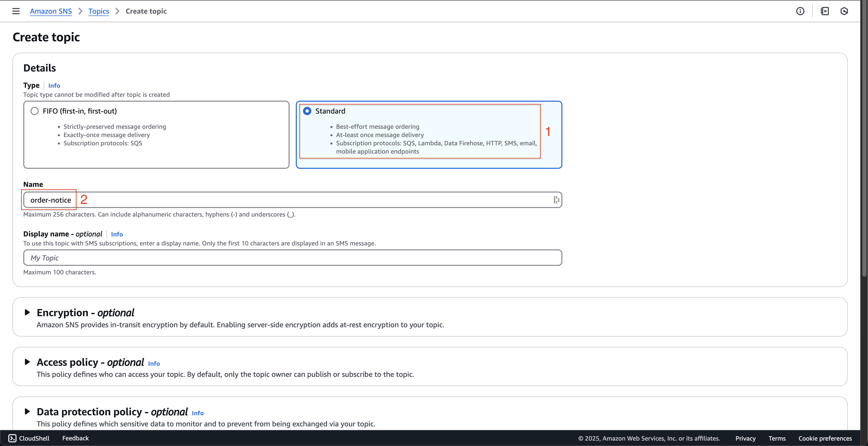Click 'Strictly-preserved message ordering' bullet text

tap(114, 126)
